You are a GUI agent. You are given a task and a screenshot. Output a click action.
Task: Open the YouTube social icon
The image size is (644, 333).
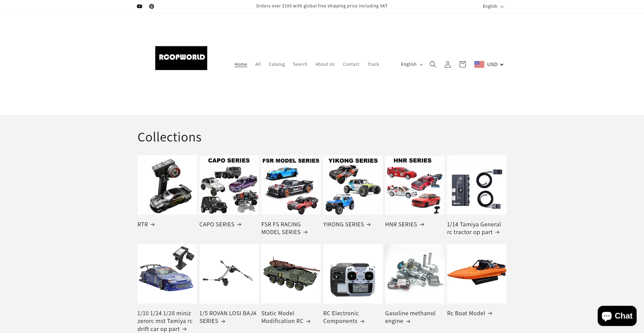pyautogui.click(x=140, y=6)
